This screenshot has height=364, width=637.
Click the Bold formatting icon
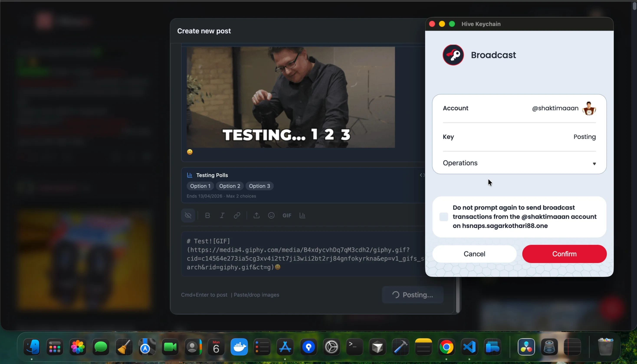[x=207, y=216]
